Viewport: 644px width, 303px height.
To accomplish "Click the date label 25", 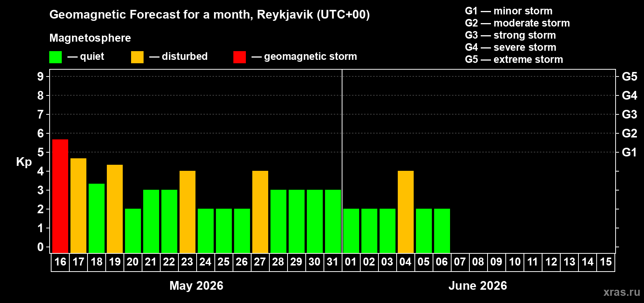I will (224, 262).
